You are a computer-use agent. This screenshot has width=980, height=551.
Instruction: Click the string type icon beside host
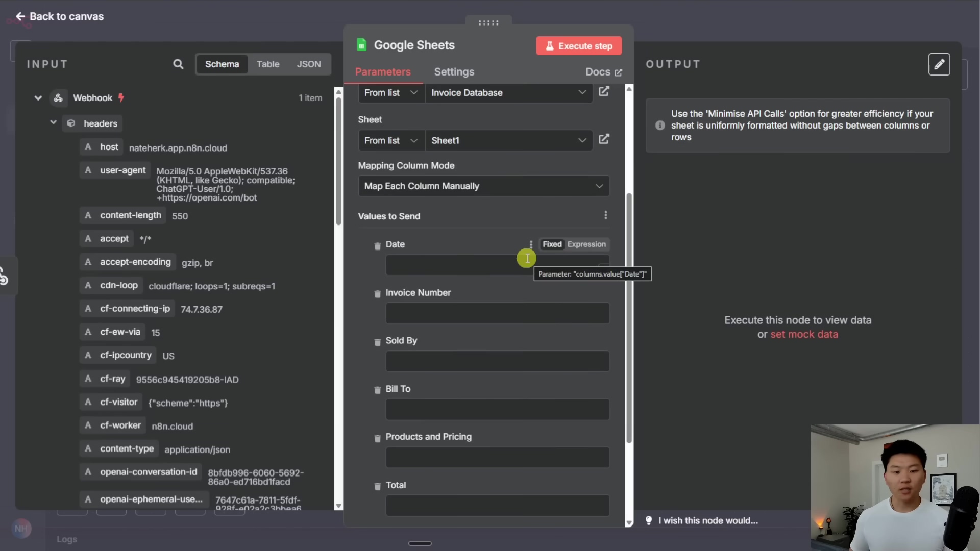tap(88, 147)
